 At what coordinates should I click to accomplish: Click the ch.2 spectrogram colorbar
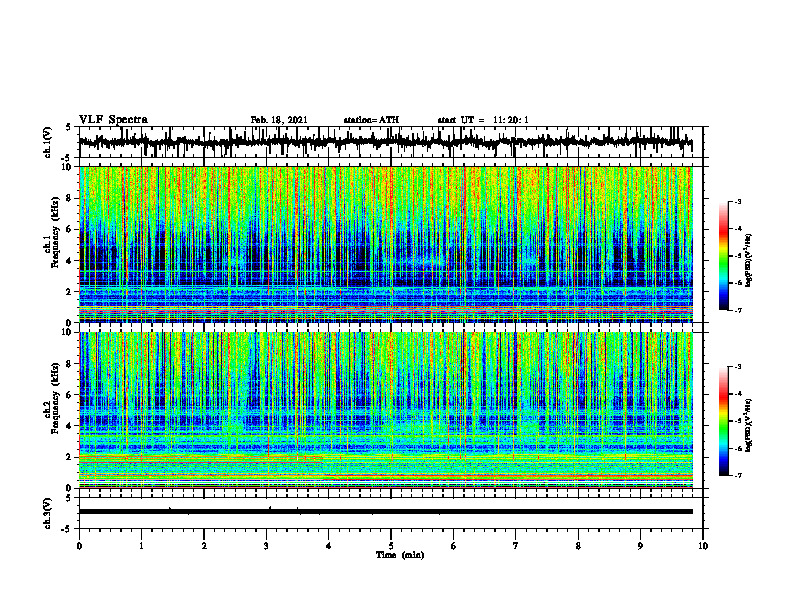(x=723, y=421)
